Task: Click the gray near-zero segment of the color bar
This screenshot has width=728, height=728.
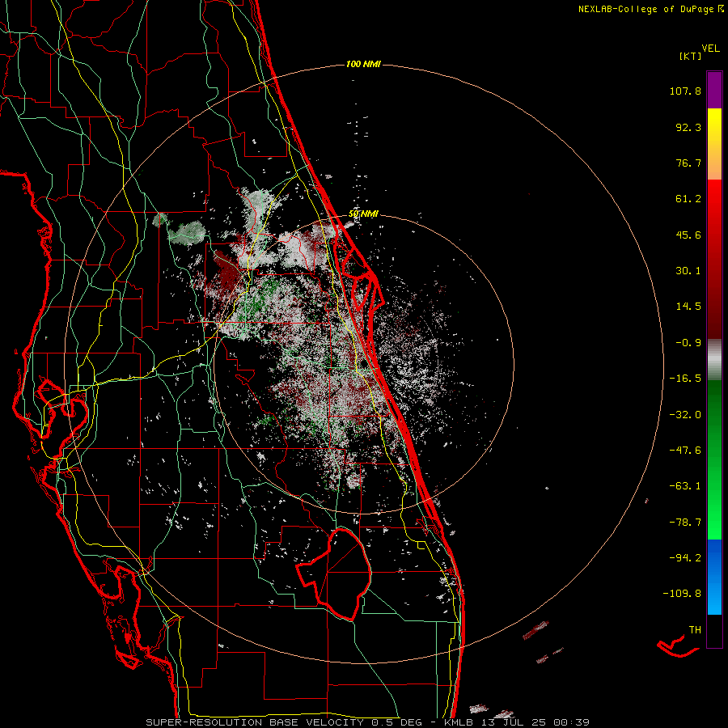Action: (x=714, y=359)
